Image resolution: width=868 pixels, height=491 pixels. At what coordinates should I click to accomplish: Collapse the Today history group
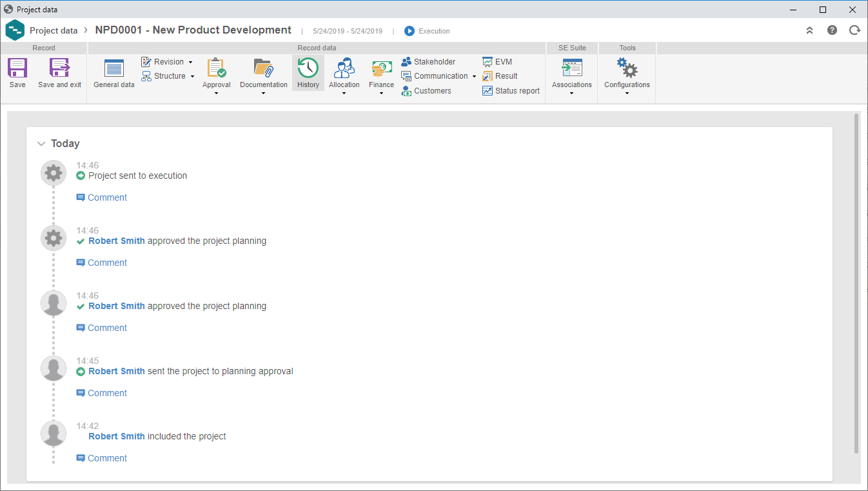(x=41, y=144)
